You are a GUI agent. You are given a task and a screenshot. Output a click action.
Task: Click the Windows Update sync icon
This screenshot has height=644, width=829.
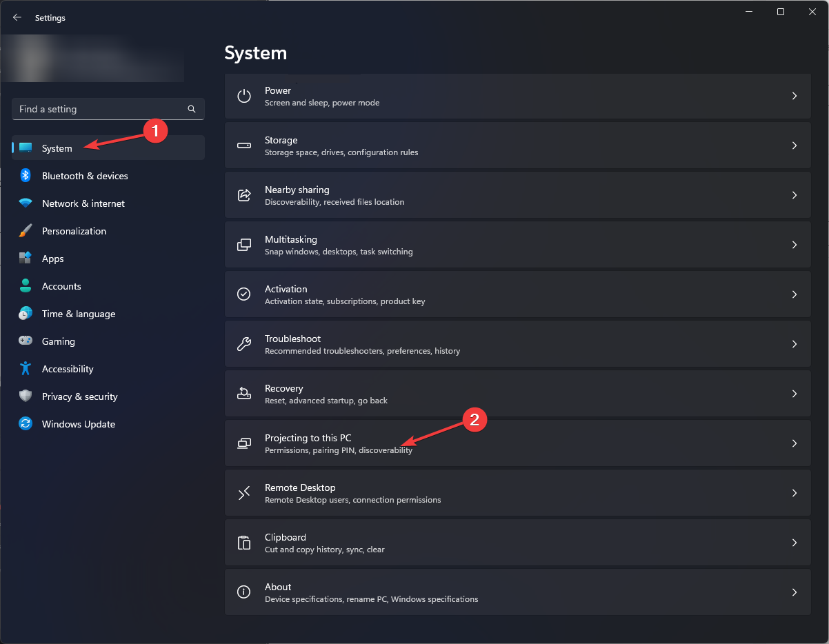click(26, 424)
